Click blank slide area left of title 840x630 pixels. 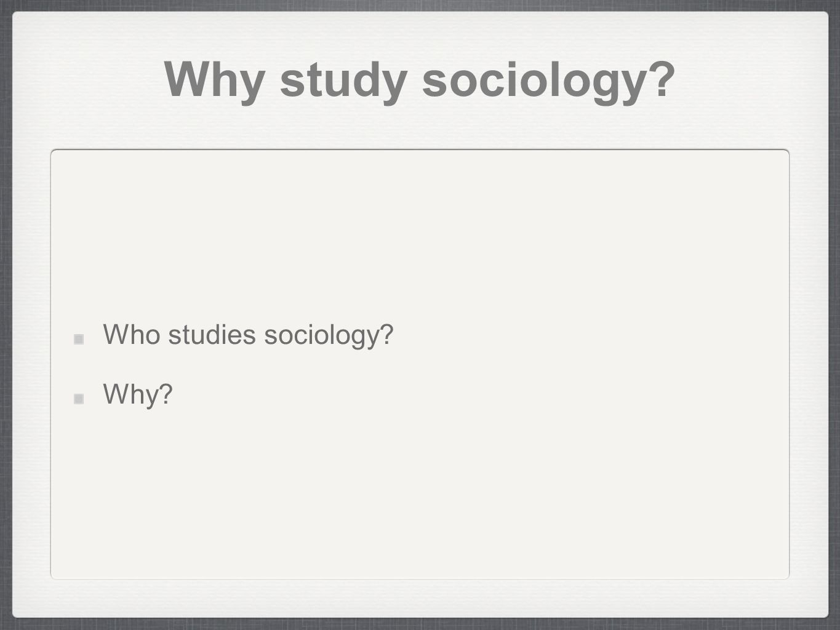[86, 81]
